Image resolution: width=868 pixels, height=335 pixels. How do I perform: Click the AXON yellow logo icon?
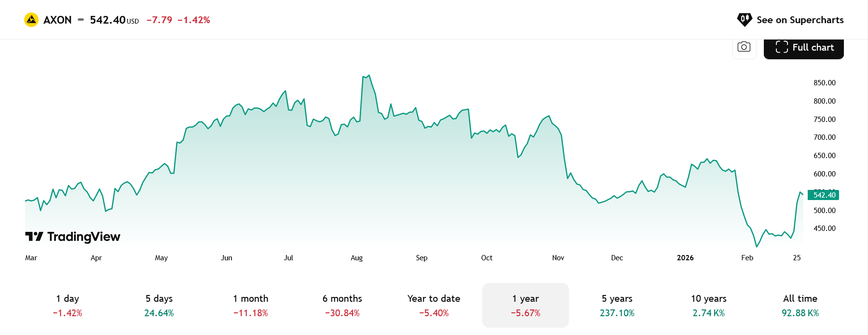[x=31, y=20]
